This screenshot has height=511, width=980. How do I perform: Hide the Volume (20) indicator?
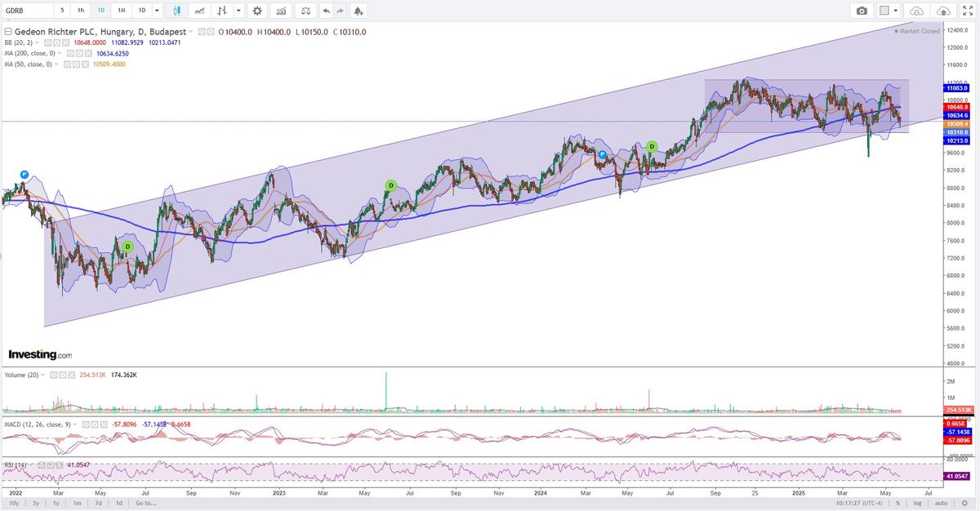pyautogui.click(x=54, y=375)
